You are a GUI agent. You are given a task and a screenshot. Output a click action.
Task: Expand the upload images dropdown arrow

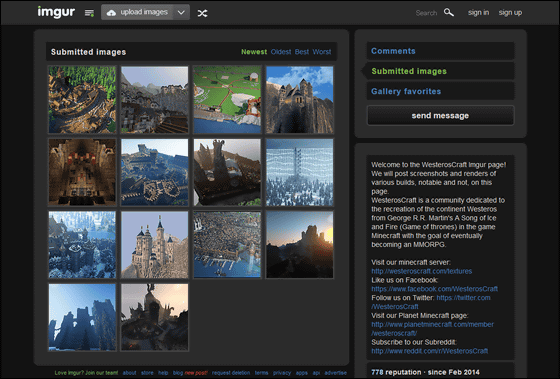(x=181, y=12)
